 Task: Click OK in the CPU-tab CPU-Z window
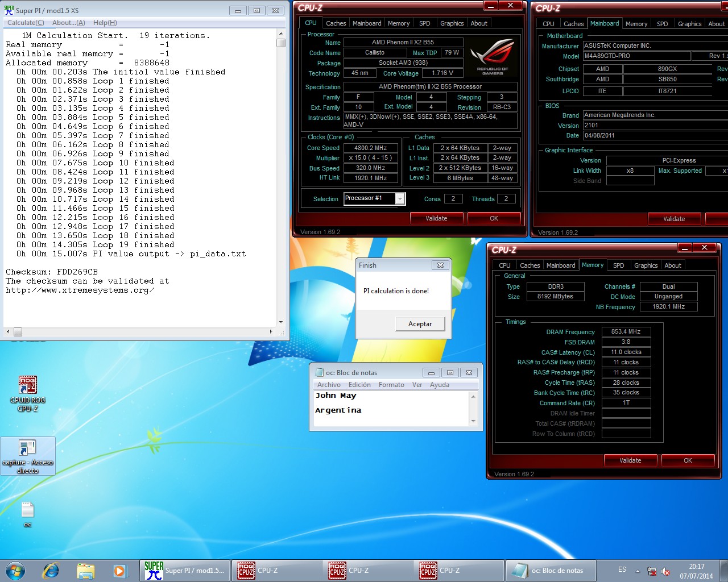[x=494, y=218]
